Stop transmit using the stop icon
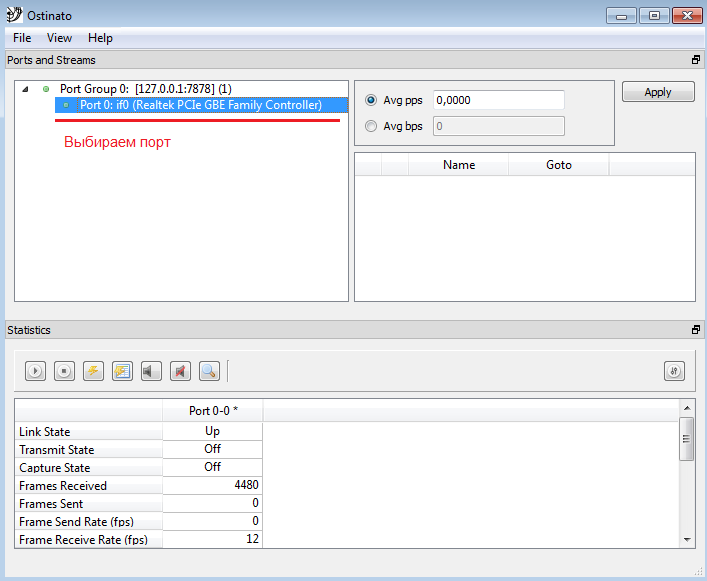Screen dimensions: 707x581 click(x=64, y=371)
